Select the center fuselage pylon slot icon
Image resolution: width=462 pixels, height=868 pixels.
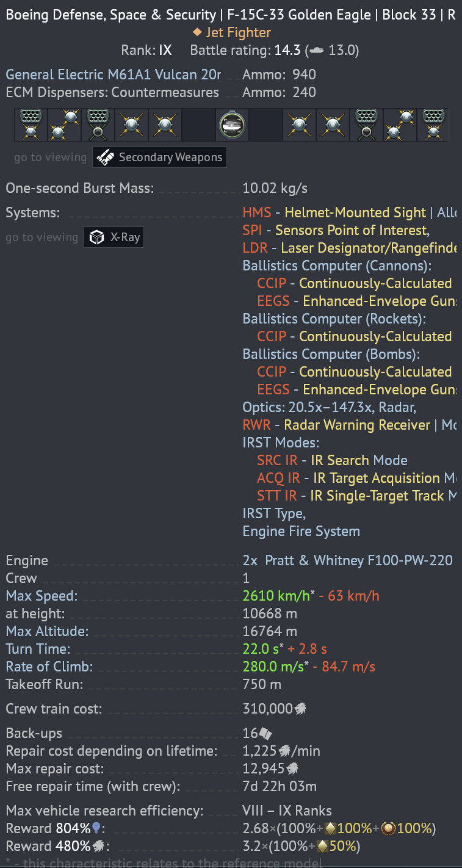[x=233, y=125]
